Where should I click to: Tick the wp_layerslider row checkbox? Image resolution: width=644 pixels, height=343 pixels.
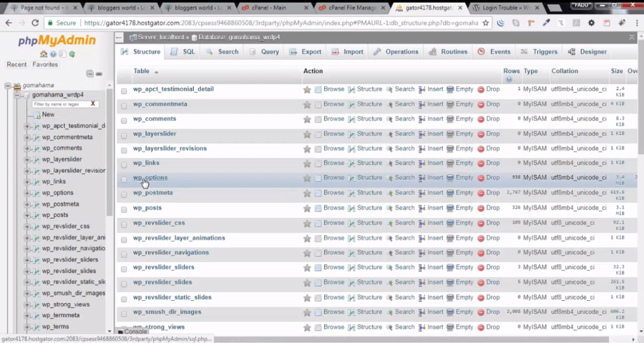[x=124, y=135]
